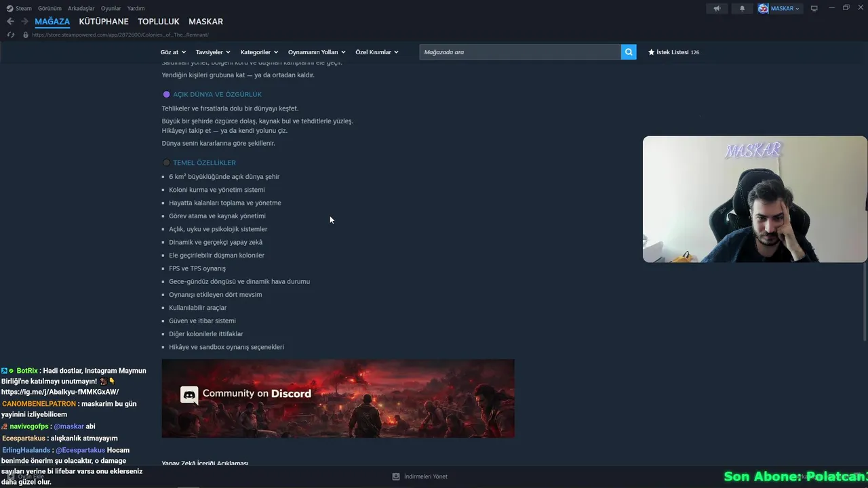Screen dimensions: 868x488
Task: Click the padlock icon beside the URL
Action: pos(26,35)
